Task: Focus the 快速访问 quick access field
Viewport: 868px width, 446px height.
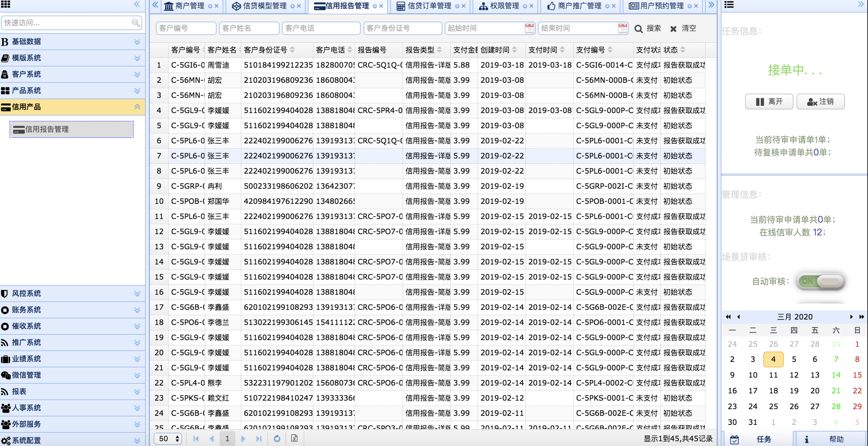Action: [x=71, y=23]
